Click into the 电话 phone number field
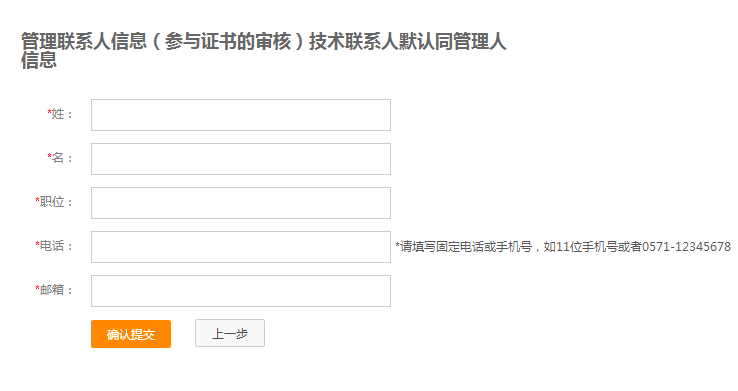The width and height of the screenshot is (738, 391). (x=241, y=247)
